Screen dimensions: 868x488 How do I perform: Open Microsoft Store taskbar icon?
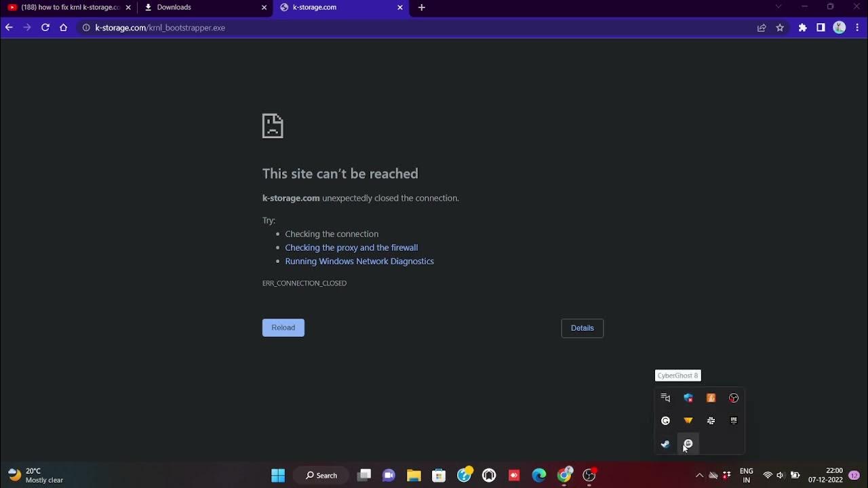pyautogui.click(x=439, y=475)
